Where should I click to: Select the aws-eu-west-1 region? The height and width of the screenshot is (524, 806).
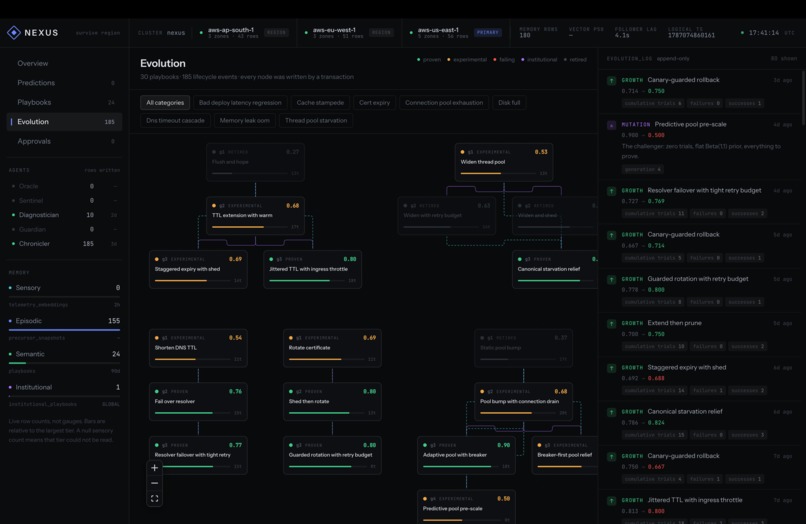[348, 32]
